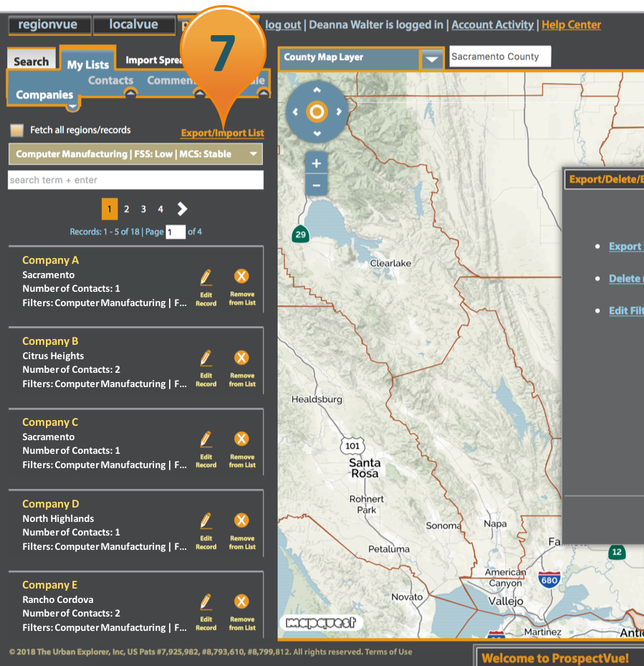The image size is (644, 666).
Task: Switch to Search tab
Action: point(31,61)
